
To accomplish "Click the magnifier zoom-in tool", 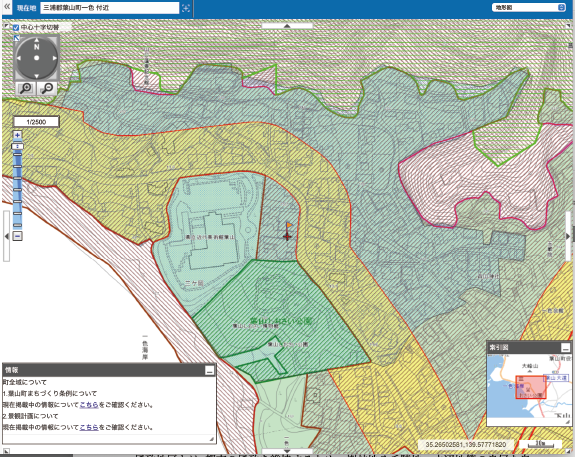I will 26,88.
